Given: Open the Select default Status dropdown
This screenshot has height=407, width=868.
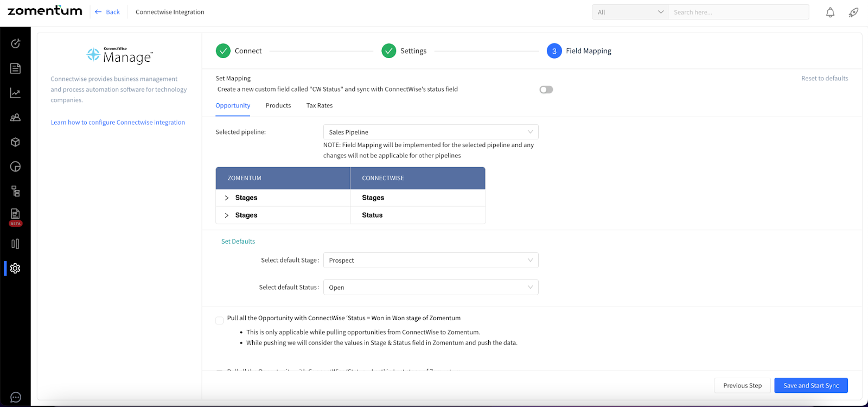Looking at the screenshot, I should [431, 287].
